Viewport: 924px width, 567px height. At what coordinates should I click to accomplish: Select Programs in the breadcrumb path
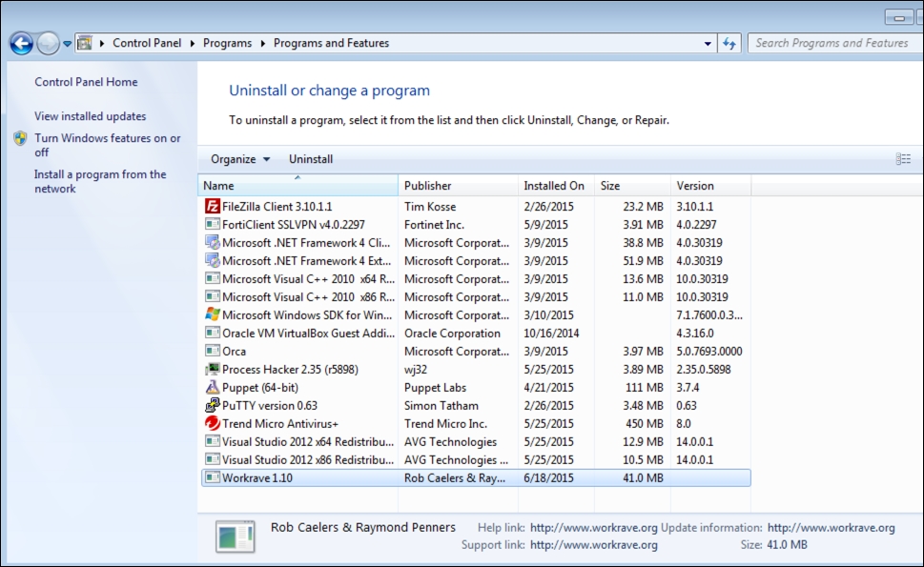pos(227,43)
